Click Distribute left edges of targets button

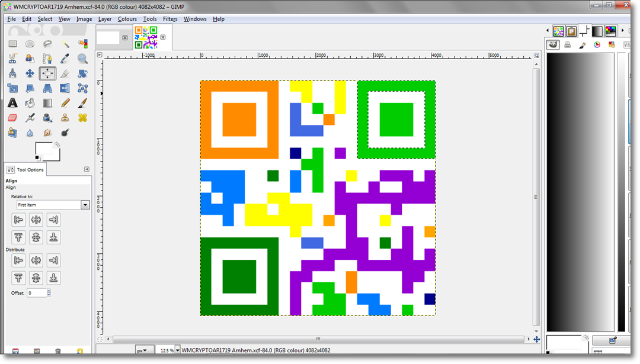(x=18, y=260)
